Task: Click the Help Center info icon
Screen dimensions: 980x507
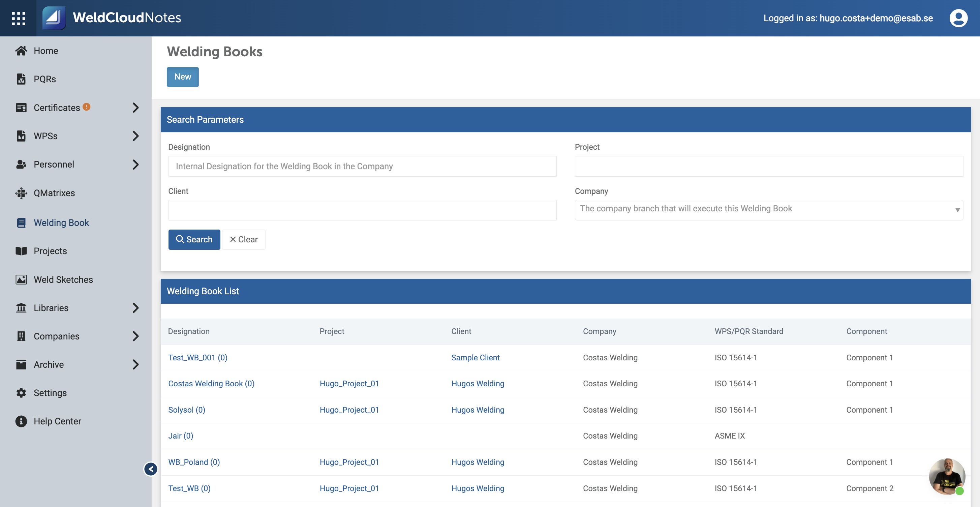Action: 21,421
